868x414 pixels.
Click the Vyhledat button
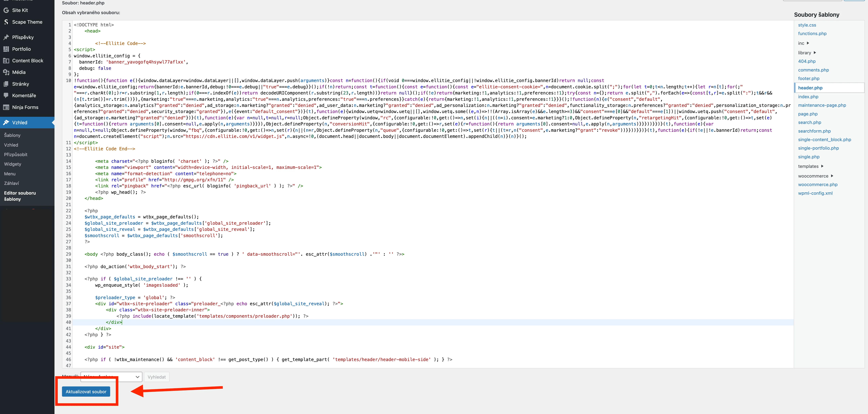[156, 377]
